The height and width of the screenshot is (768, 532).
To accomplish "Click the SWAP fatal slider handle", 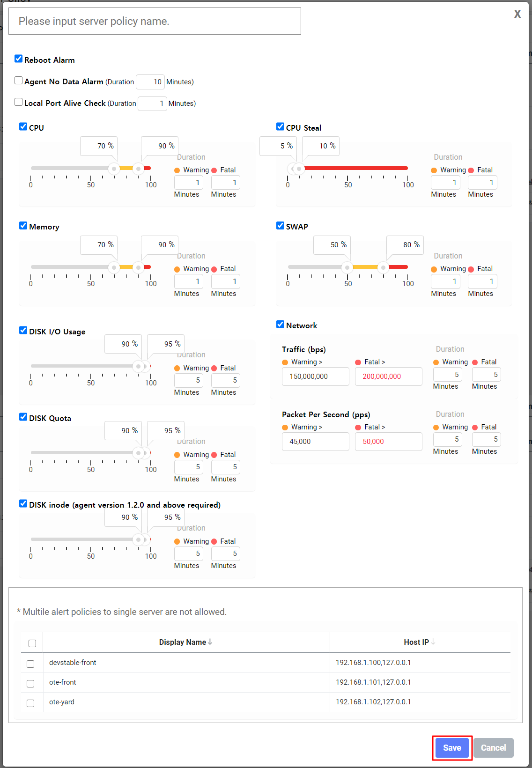I will (384, 267).
